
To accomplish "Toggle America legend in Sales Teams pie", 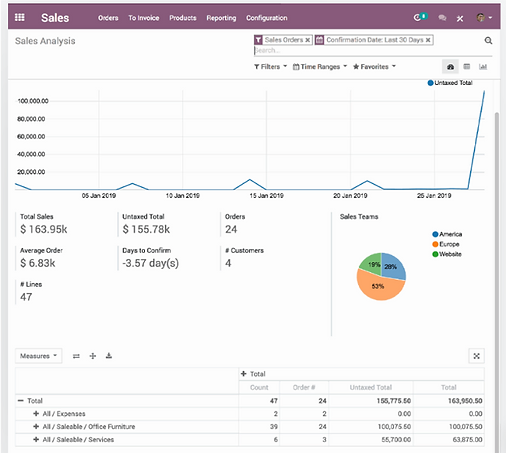I will tap(447, 234).
